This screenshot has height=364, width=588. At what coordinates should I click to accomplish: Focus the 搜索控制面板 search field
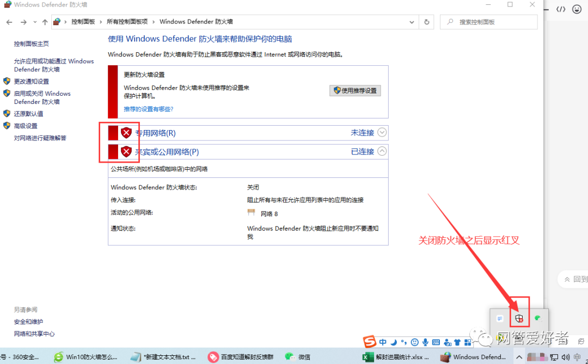(x=489, y=22)
